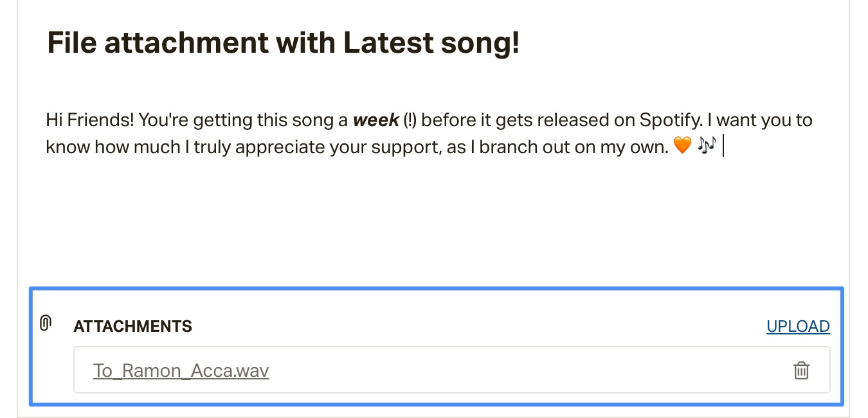Click the UPLOAD link
Screen dimensions: 868x418
click(x=798, y=326)
